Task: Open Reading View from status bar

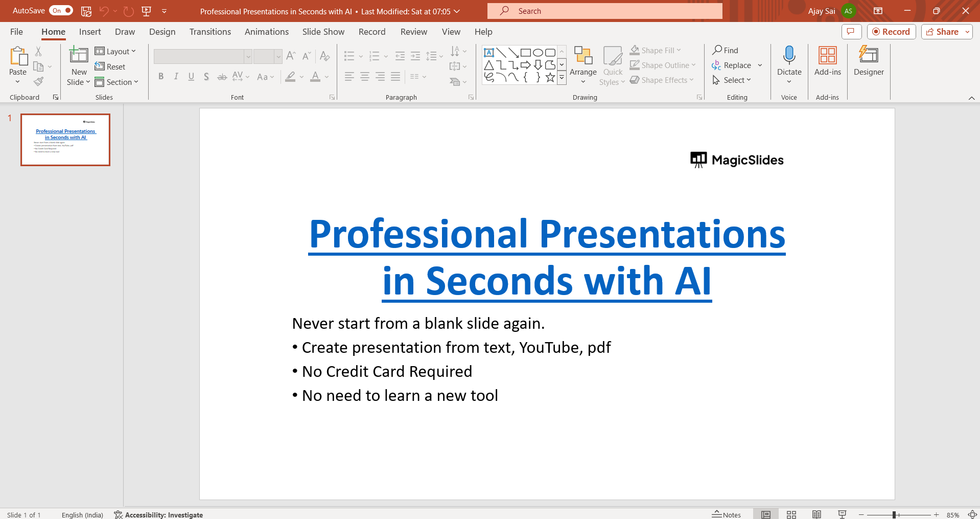Action: coord(816,514)
